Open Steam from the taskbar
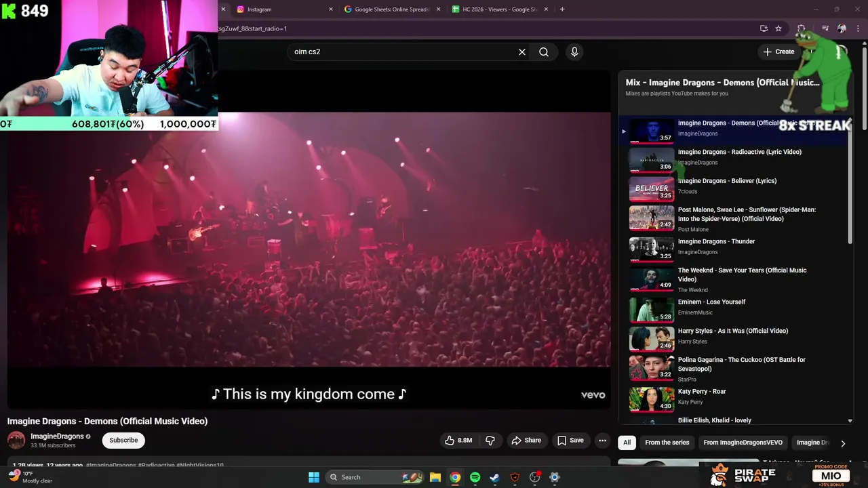Image resolution: width=868 pixels, height=488 pixels. 495,477
